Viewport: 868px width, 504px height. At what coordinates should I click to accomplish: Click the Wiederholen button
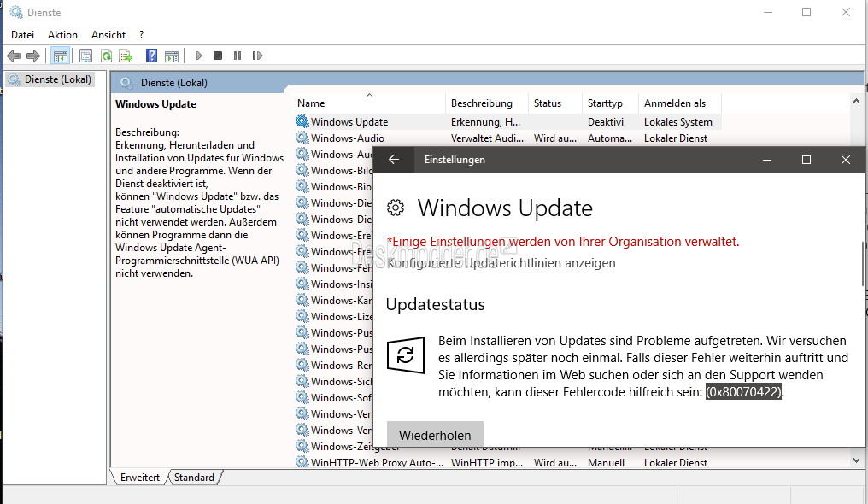[x=435, y=435]
